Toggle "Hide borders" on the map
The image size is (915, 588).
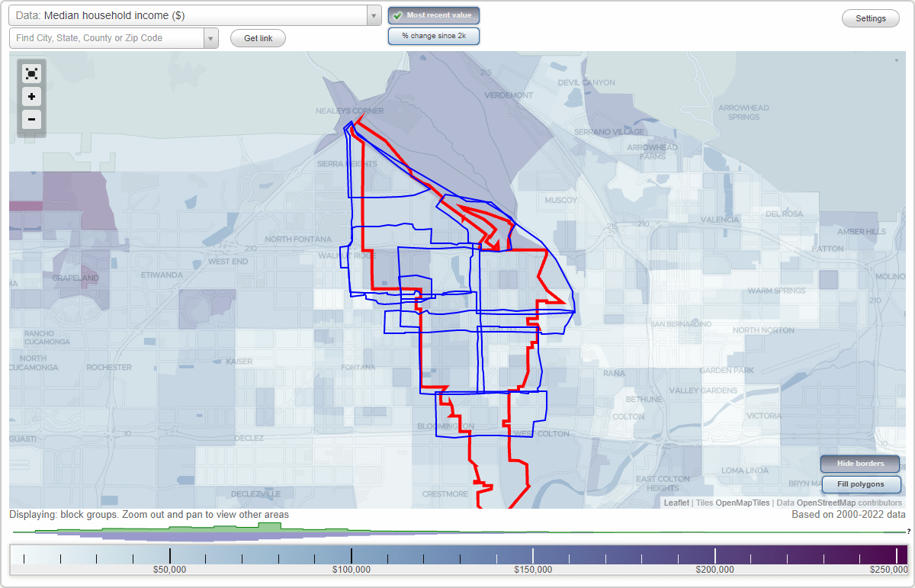pyautogui.click(x=860, y=464)
